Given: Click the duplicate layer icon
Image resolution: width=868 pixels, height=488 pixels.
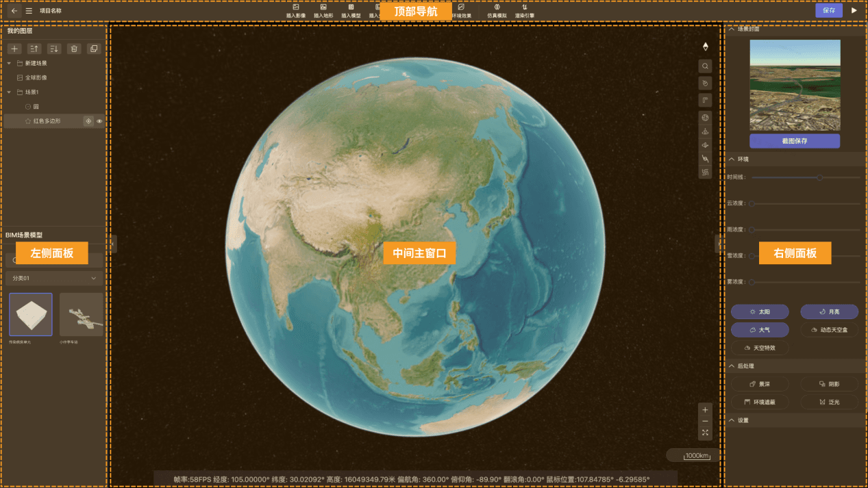Looking at the screenshot, I should click(x=94, y=49).
